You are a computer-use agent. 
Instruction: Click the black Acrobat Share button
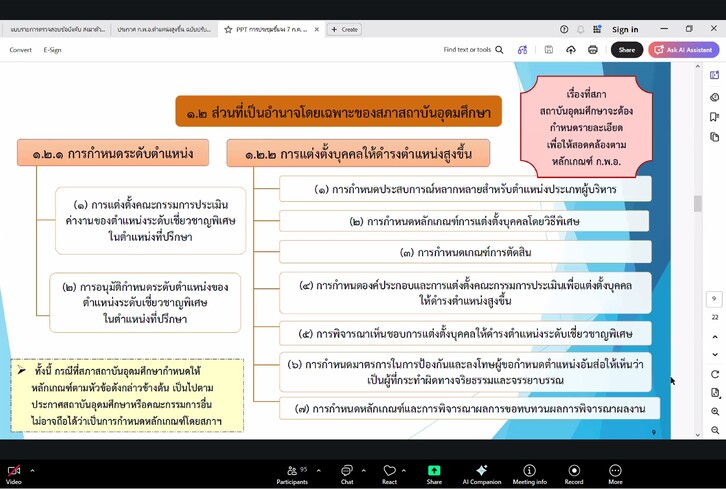coord(626,50)
